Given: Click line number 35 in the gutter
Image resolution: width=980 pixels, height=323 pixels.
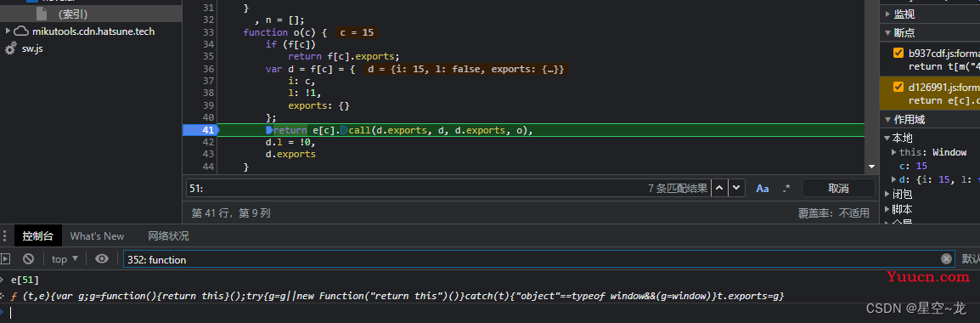Looking at the screenshot, I should [x=208, y=56].
